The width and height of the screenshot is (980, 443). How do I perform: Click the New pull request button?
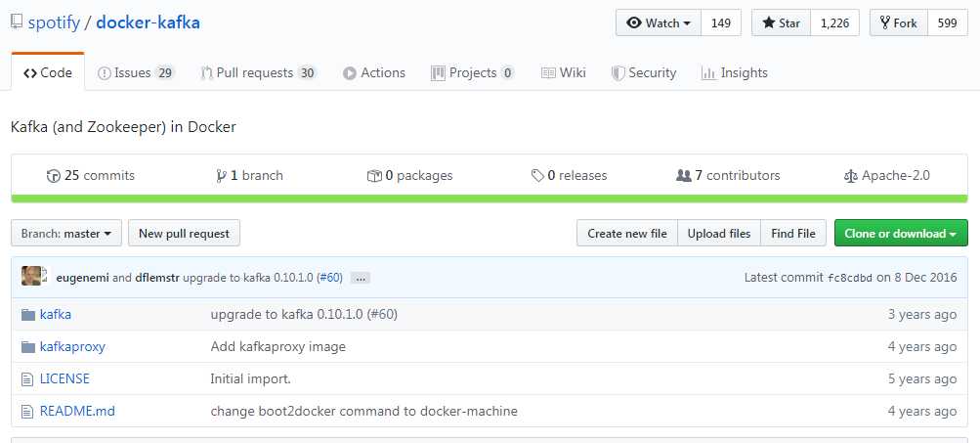pyautogui.click(x=184, y=234)
